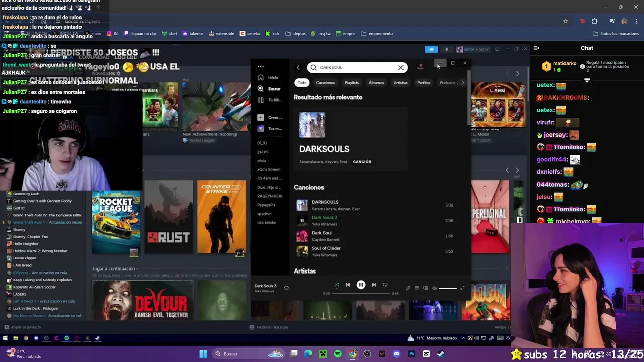This screenshot has width=644, height=362.
Task: Expand the Jugar a continuación dropdown in Steam
Action: [x=115, y=269]
